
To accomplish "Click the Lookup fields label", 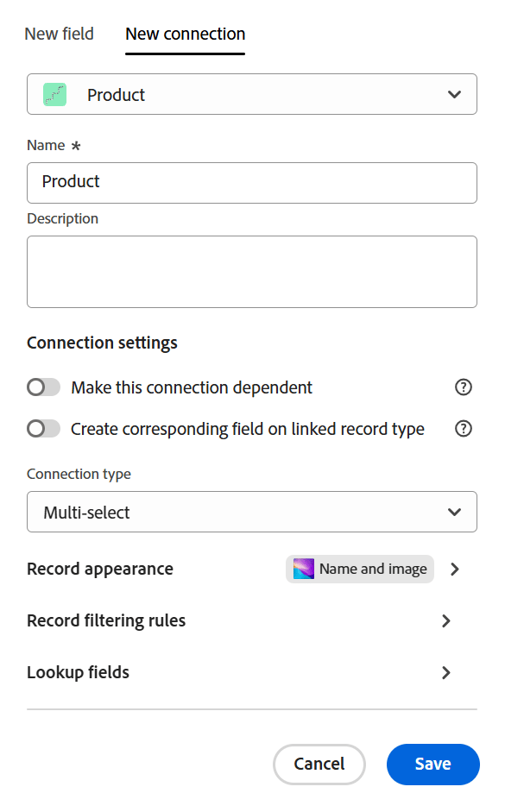I will tap(79, 672).
